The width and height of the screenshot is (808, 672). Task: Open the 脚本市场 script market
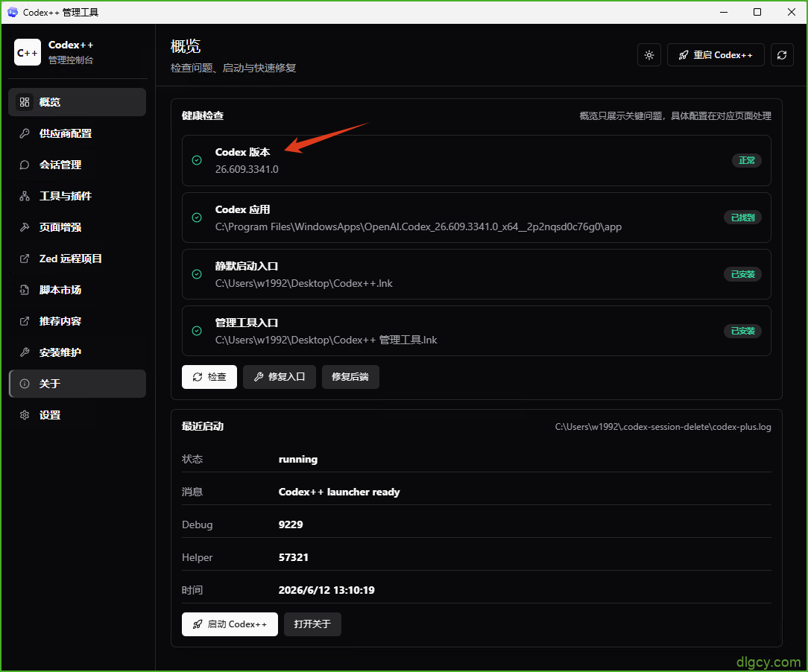click(78, 290)
